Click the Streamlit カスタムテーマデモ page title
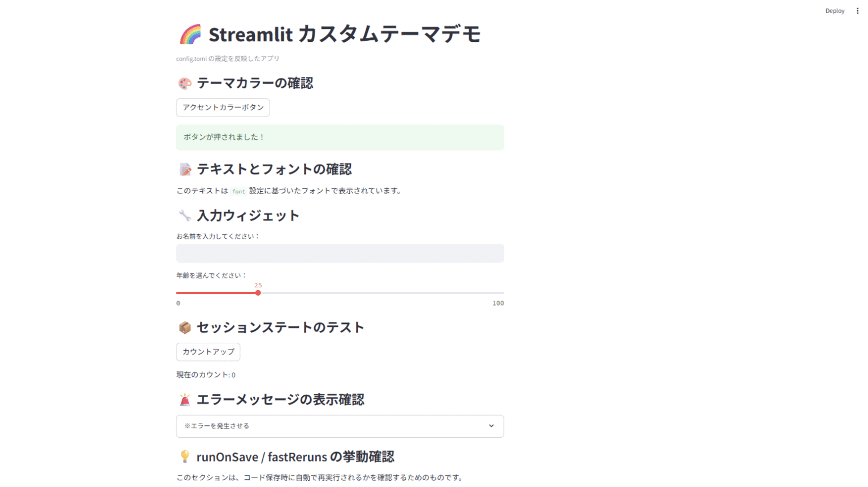 tap(345, 35)
